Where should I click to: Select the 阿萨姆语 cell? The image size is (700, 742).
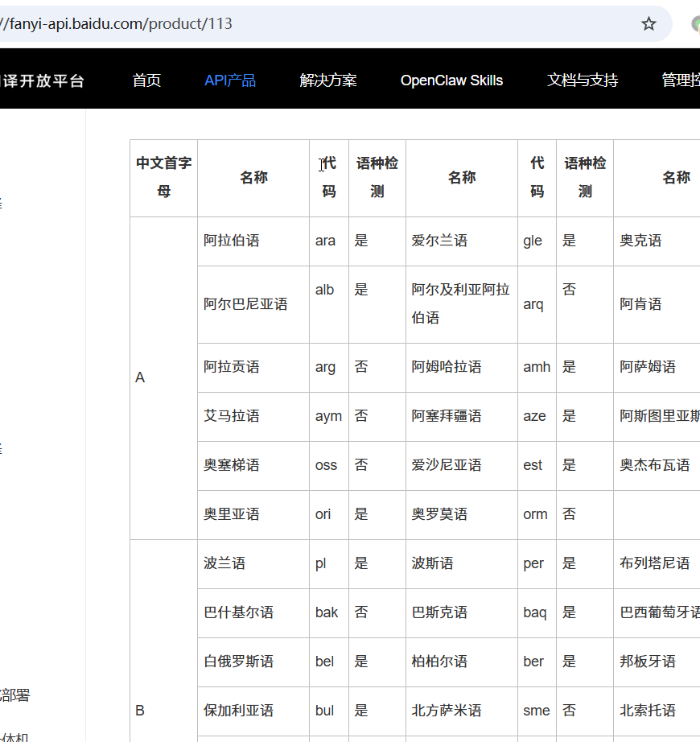[657, 368]
